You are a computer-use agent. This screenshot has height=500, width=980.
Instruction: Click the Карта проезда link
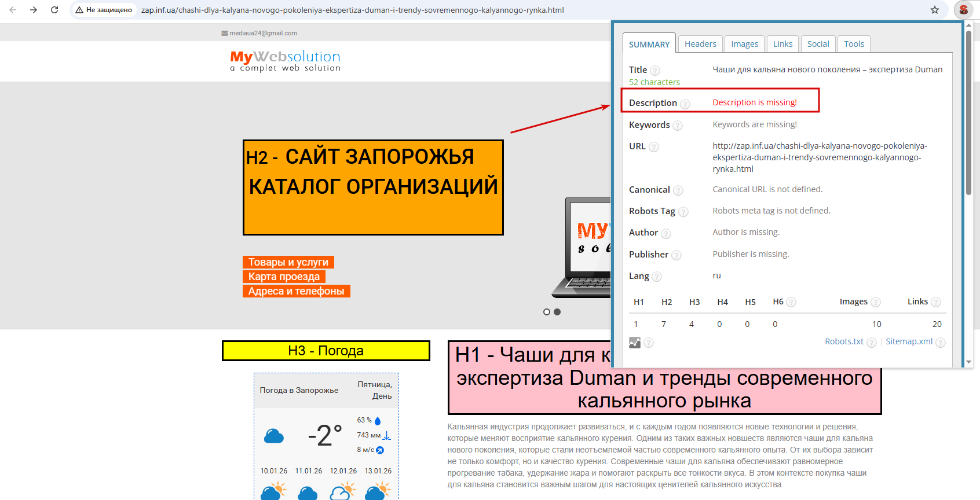click(x=284, y=277)
